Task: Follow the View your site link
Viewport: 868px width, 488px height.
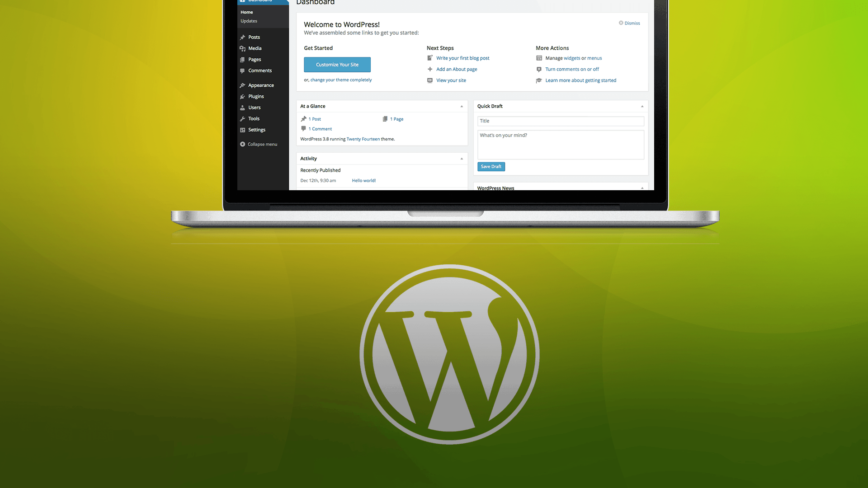Action: click(451, 80)
